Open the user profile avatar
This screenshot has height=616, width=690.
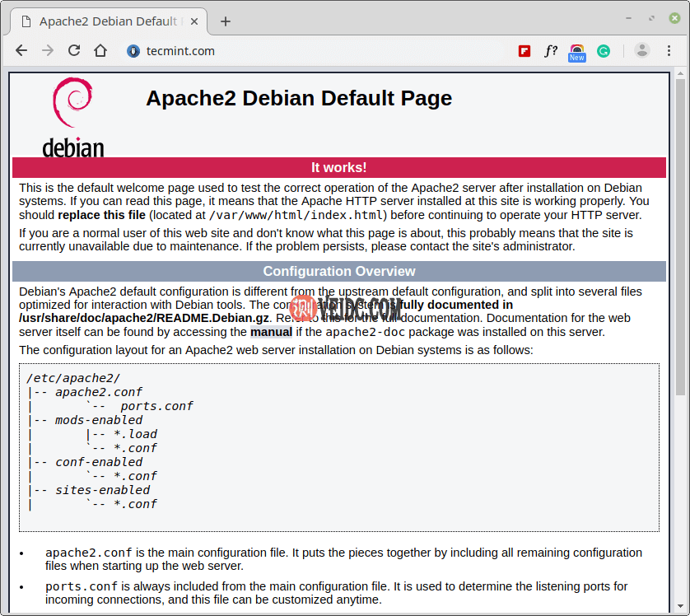pyautogui.click(x=642, y=50)
